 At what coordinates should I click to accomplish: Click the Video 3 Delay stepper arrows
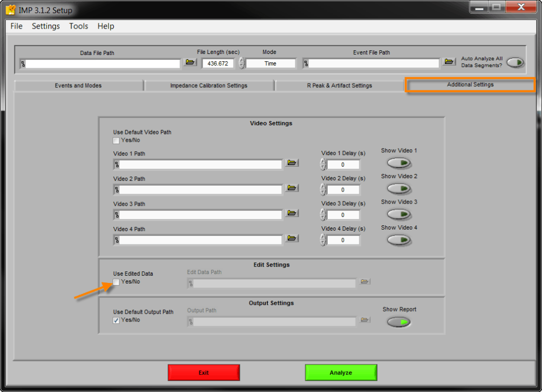coord(323,215)
